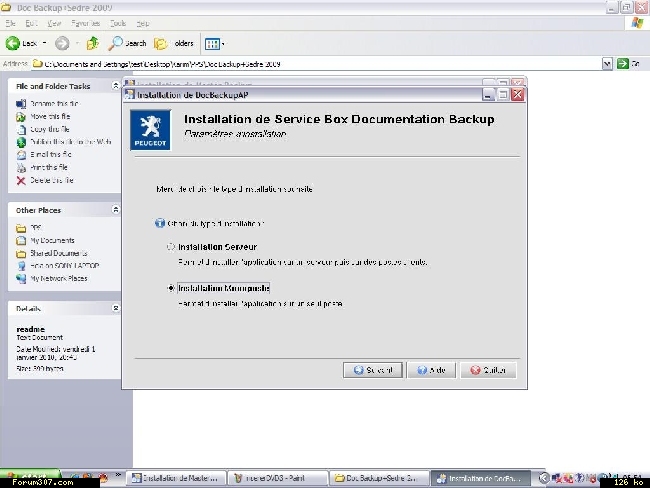Click the info icon beside installation type
The width and height of the screenshot is (650, 488).
click(160, 223)
